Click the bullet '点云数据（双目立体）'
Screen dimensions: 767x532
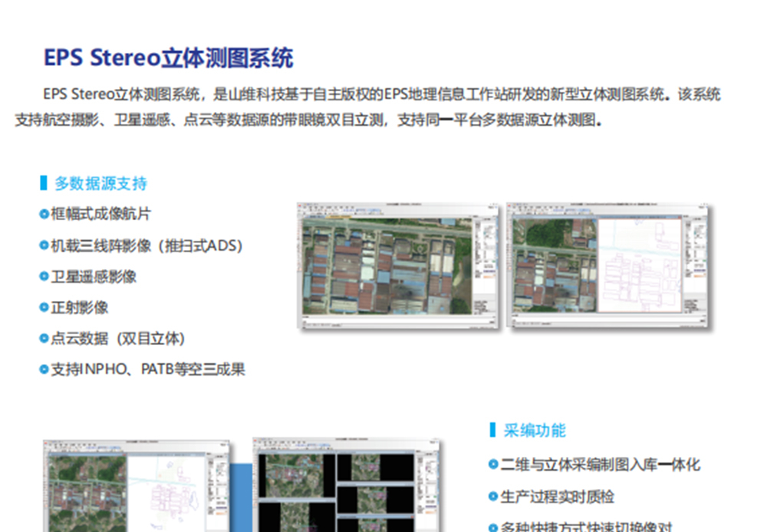coord(118,338)
